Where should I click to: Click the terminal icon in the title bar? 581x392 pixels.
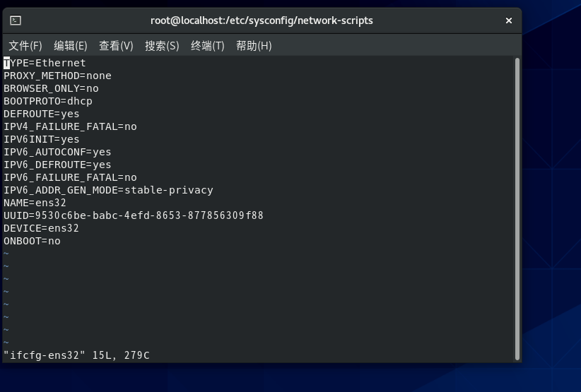[16, 20]
